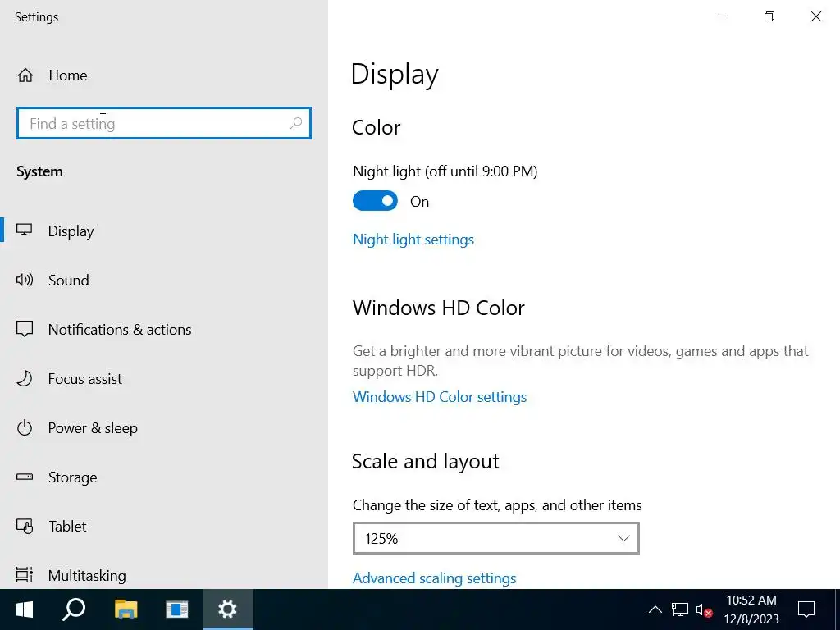The width and height of the screenshot is (840, 630).
Task: Open Advanced scaling settings link
Action: [434, 578]
